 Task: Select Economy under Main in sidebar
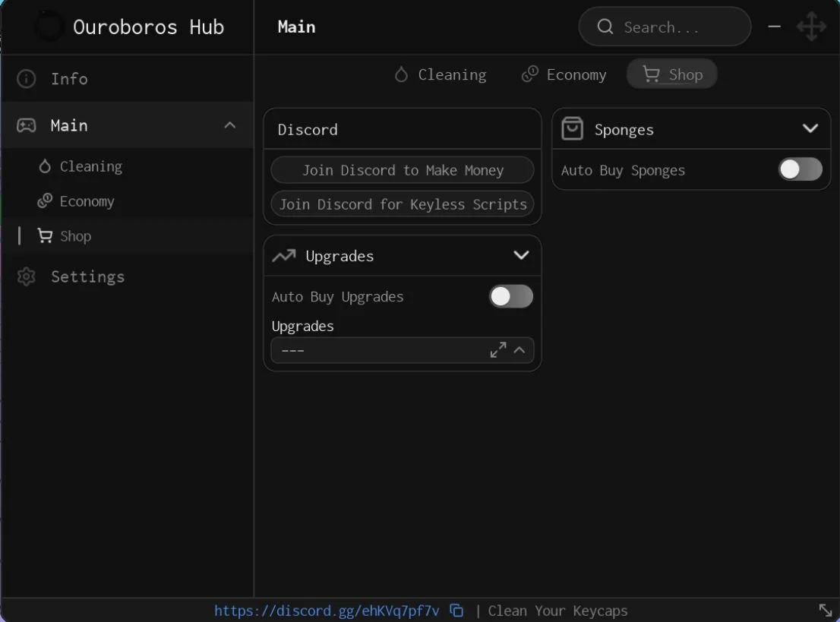pyautogui.click(x=127, y=201)
